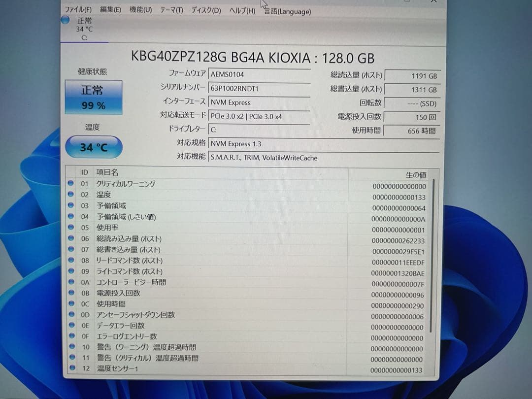Image resolution: width=532 pixels, height=399 pixels.
Task: Select the 温度センサー1 attribute name
Action: pyautogui.click(x=117, y=368)
